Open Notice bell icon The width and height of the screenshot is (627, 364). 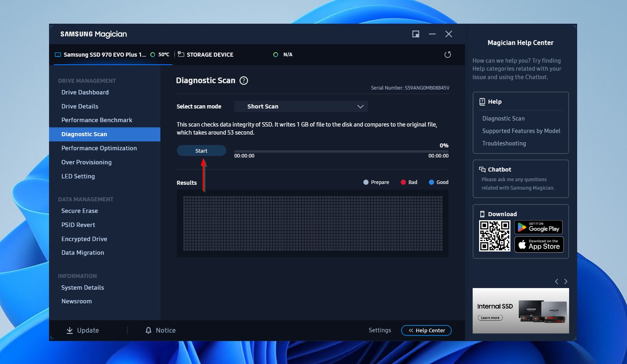[x=148, y=330]
